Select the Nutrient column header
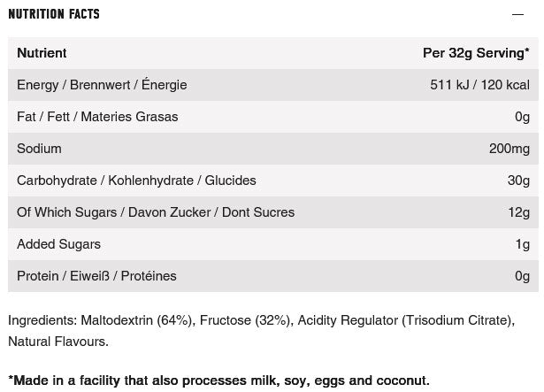The image size is (544, 392). tap(42, 53)
